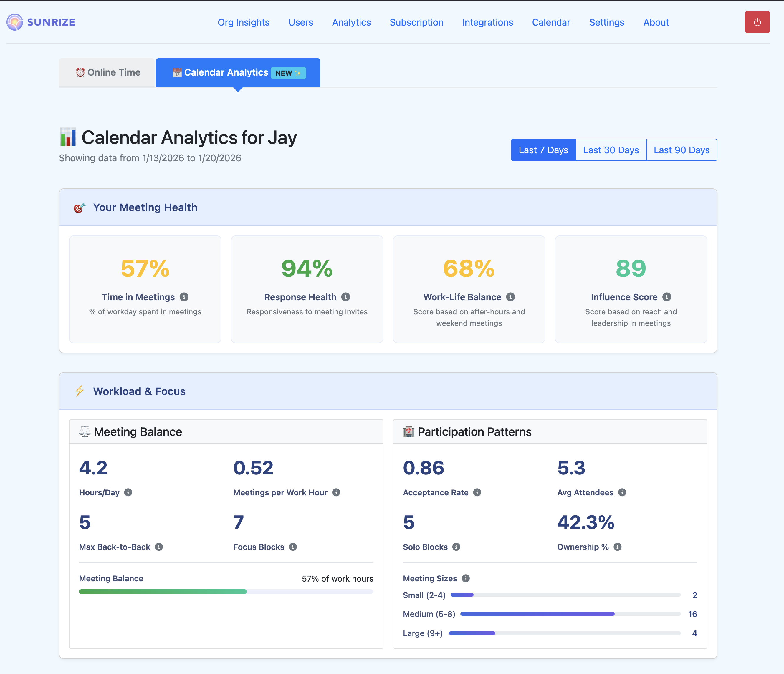Open the Meeting Sizes info tooltip

click(466, 578)
